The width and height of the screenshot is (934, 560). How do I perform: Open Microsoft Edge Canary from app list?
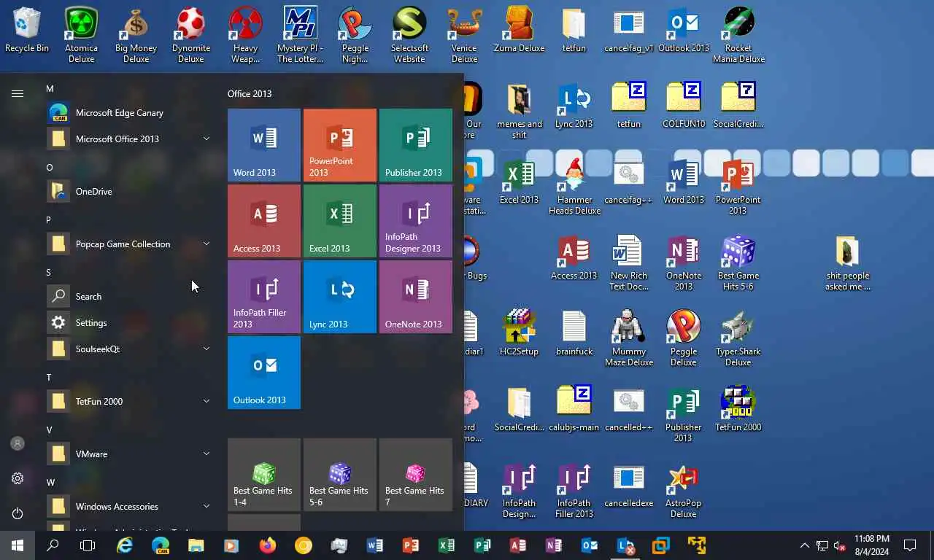coord(130,112)
